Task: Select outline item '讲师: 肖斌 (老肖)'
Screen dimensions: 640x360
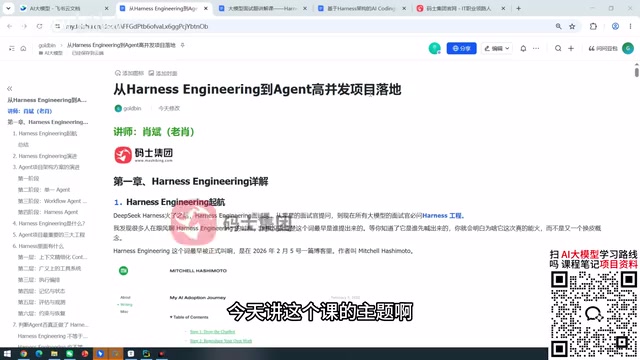Action: [x=30, y=111]
